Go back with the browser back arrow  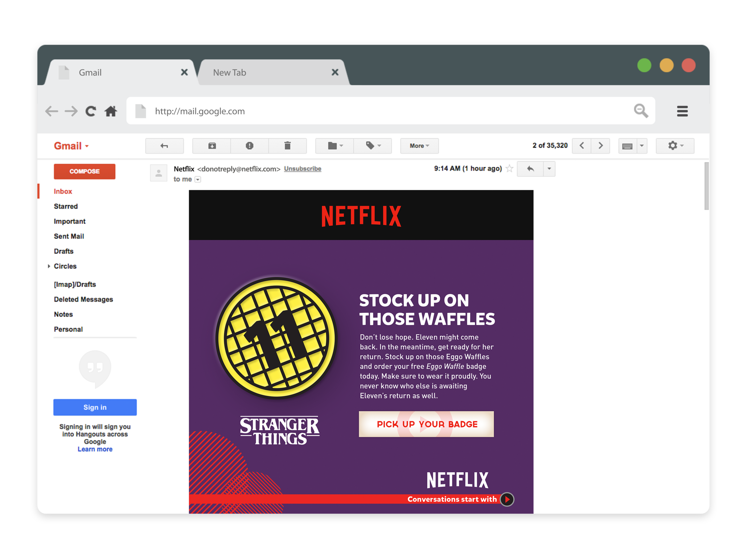pyautogui.click(x=51, y=111)
